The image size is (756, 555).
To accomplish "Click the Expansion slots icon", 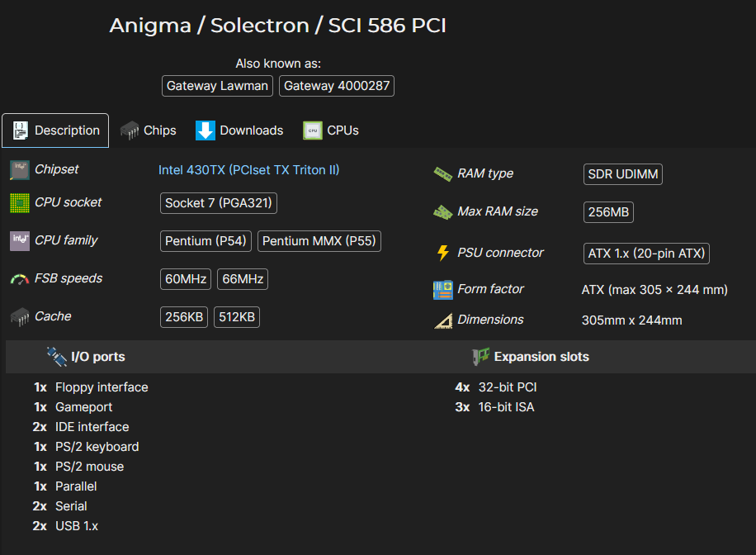I will click(x=482, y=356).
